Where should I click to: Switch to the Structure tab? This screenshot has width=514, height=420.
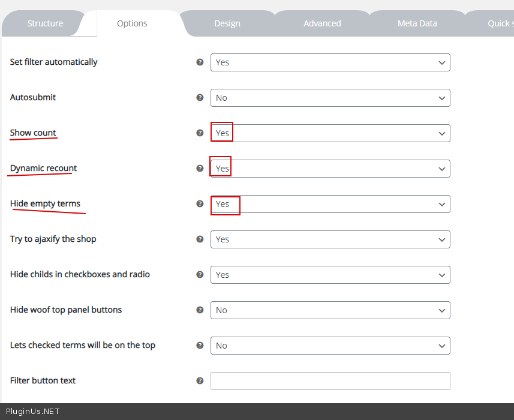point(45,23)
